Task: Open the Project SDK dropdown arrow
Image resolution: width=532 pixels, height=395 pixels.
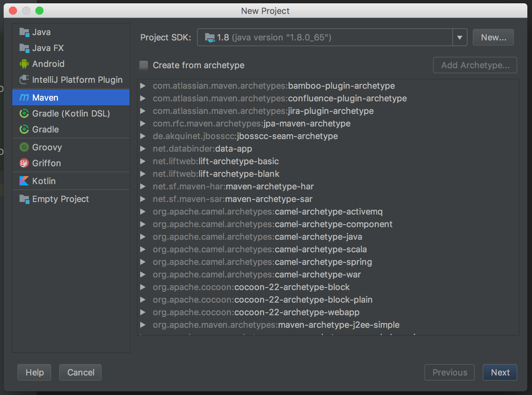Action: [x=460, y=37]
